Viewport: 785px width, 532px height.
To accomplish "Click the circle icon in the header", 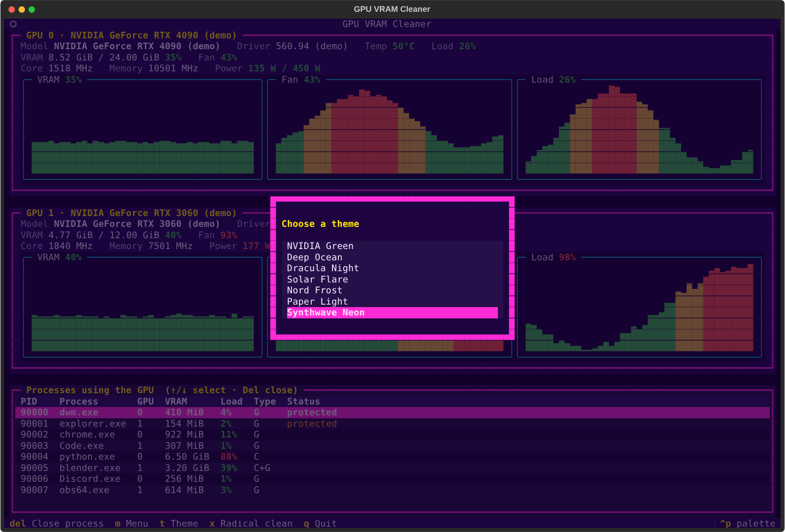I will (13, 24).
